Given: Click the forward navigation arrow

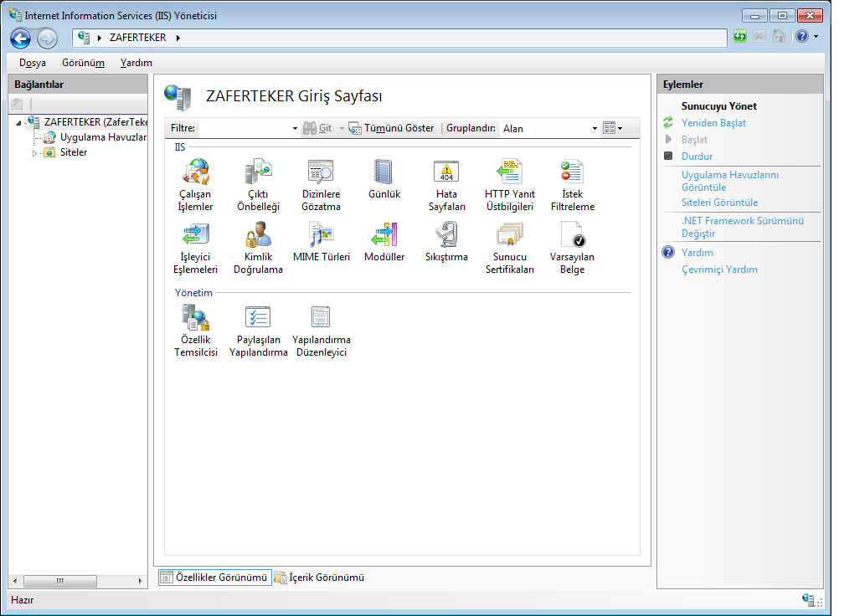Looking at the screenshot, I should click(x=48, y=38).
